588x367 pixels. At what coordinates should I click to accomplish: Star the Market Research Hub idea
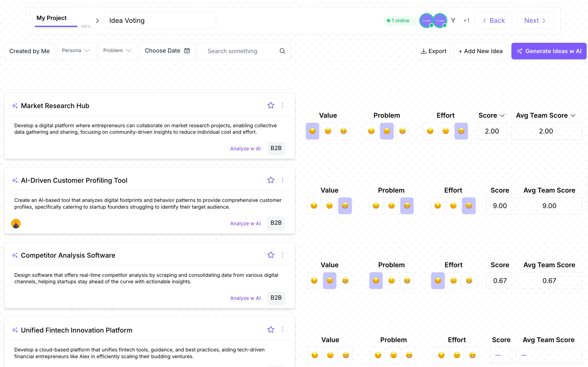(271, 105)
